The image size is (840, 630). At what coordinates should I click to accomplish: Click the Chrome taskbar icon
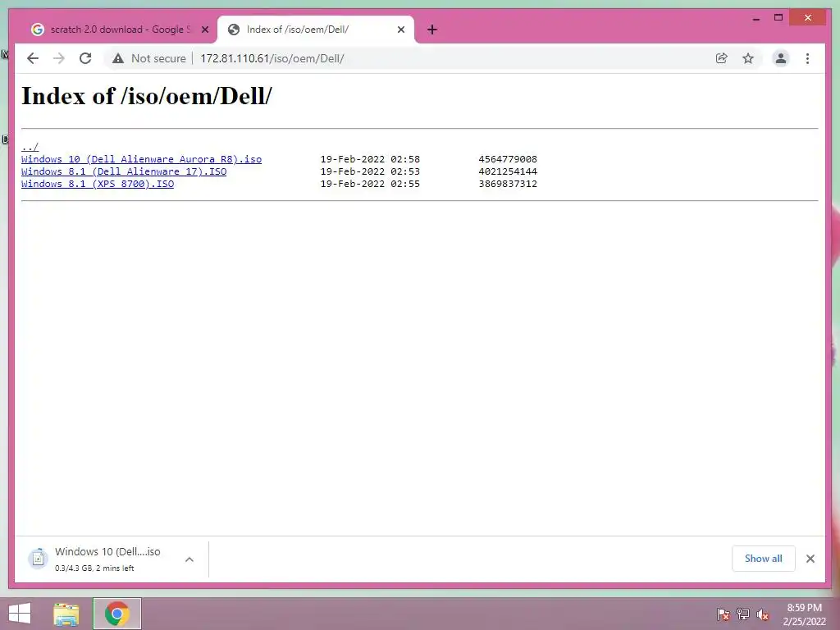(116, 614)
